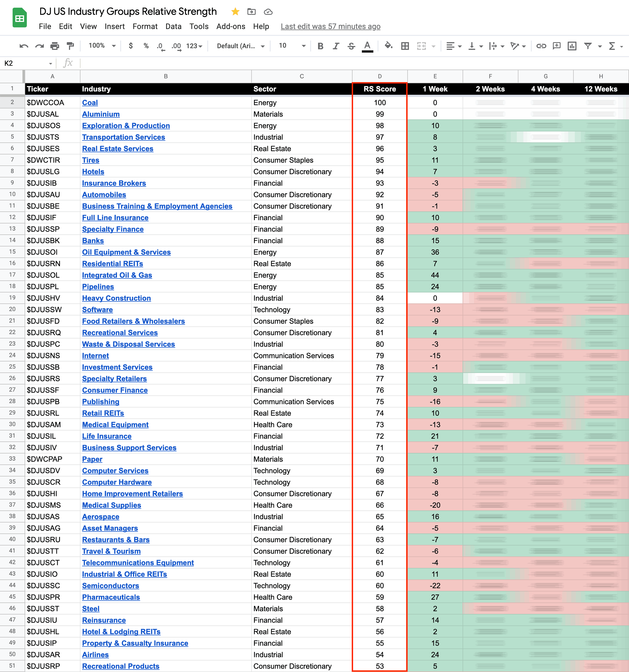Click Last edit was 57 minutes ago
This screenshot has width=629, height=672.
tap(330, 26)
